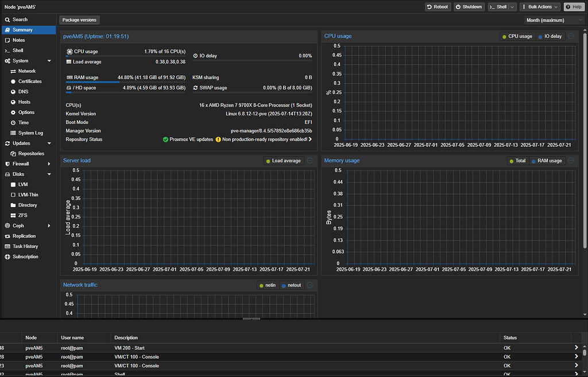Toggle the netin legend series
Viewport: 588px width, 377px height.
267,285
